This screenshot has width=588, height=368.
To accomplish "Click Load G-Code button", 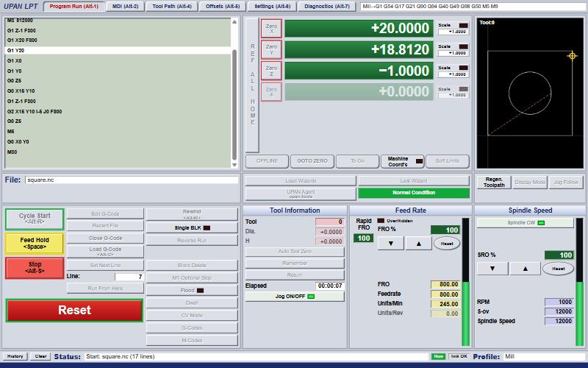I will [x=105, y=251].
